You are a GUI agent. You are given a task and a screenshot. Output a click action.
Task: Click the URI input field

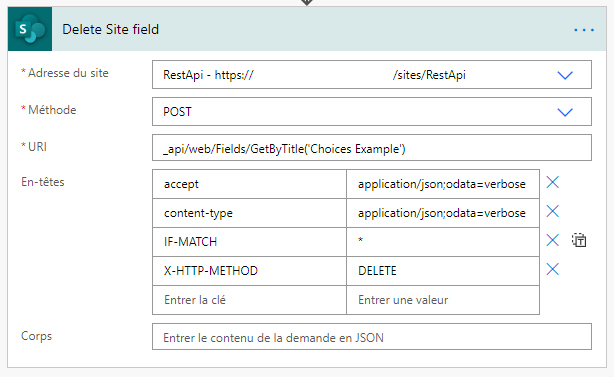[x=372, y=148]
